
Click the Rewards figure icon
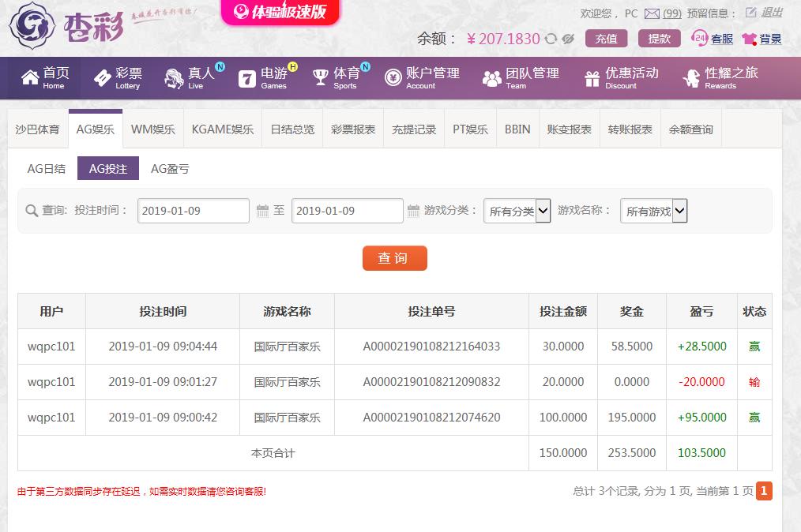[x=692, y=78]
